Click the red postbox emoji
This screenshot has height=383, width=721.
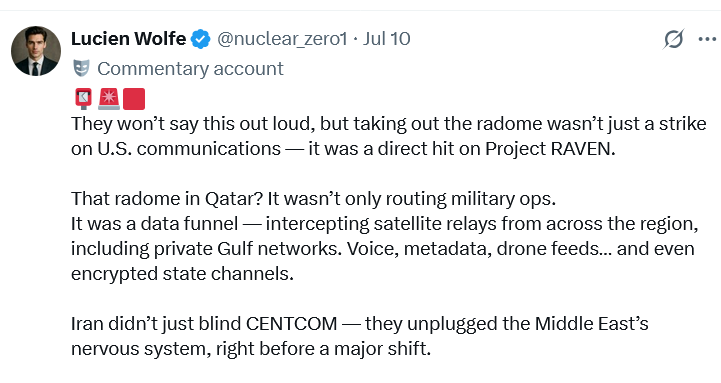(83, 99)
